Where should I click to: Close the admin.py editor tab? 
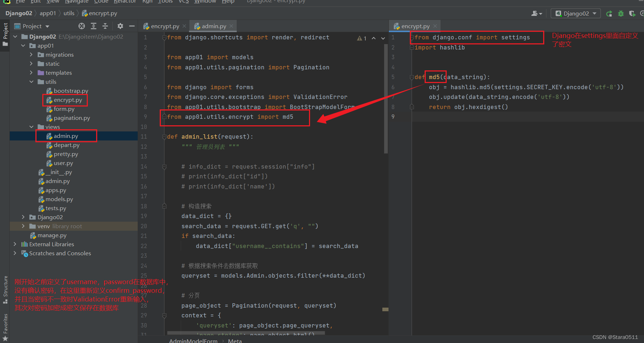coord(231,26)
